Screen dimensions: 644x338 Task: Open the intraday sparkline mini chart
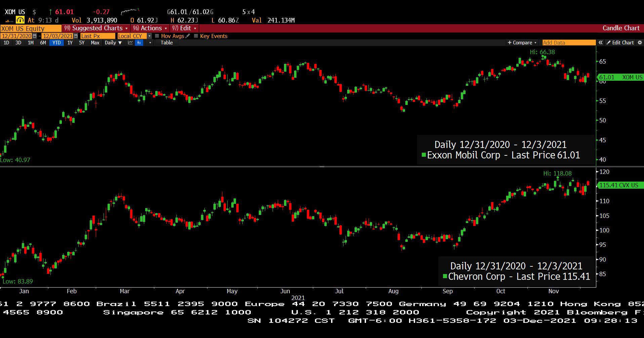coord(130,12)
